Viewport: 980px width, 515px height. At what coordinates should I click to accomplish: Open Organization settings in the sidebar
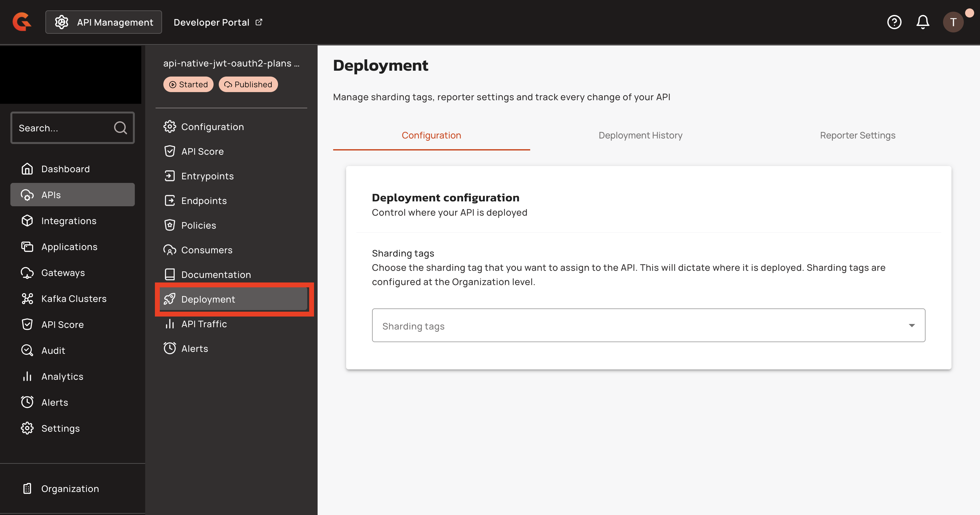(70, 489)
